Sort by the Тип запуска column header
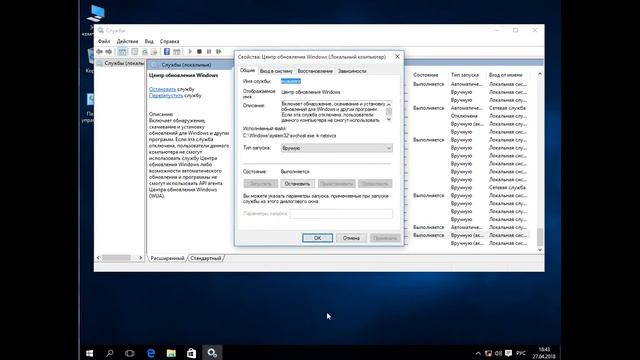640x360 pixels. pos(464,75)
